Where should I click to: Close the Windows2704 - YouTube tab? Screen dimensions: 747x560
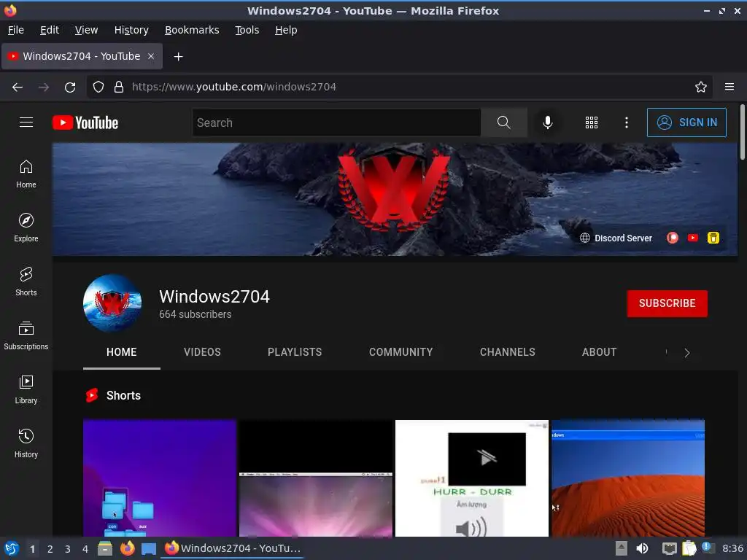click(151, 56)
